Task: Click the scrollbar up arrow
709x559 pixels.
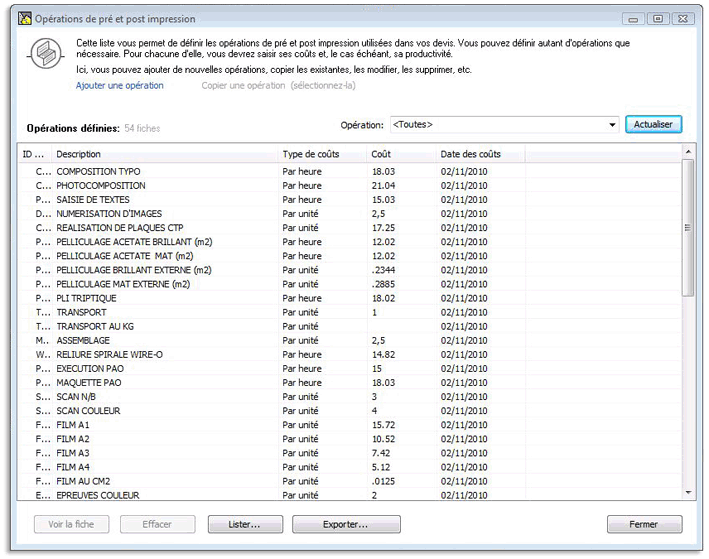Action: (688, 152)
